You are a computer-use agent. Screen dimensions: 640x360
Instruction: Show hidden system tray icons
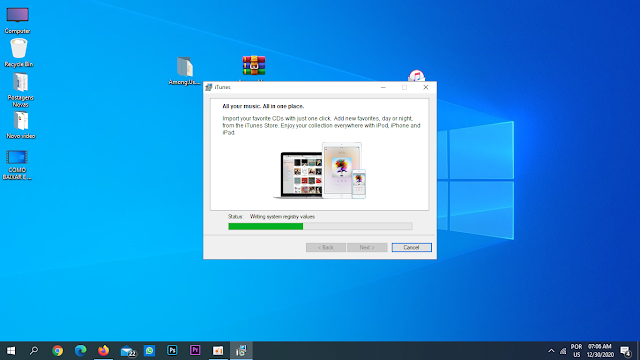(551, 351)
